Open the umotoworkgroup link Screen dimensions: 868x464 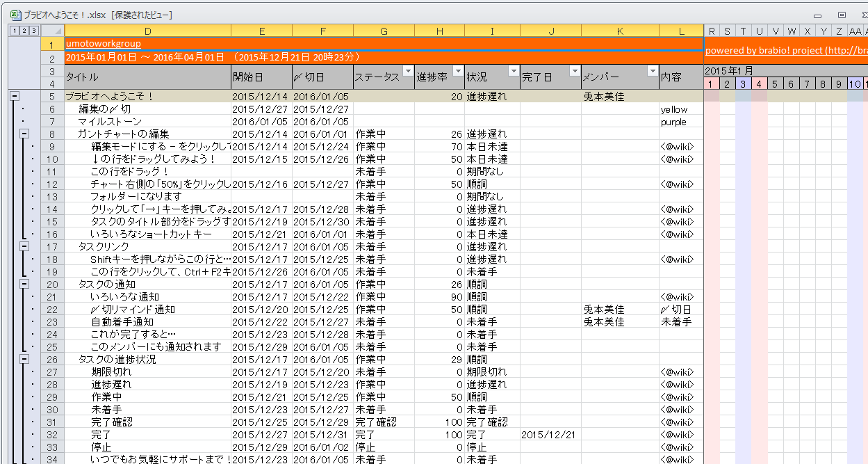tap(103, 44)
